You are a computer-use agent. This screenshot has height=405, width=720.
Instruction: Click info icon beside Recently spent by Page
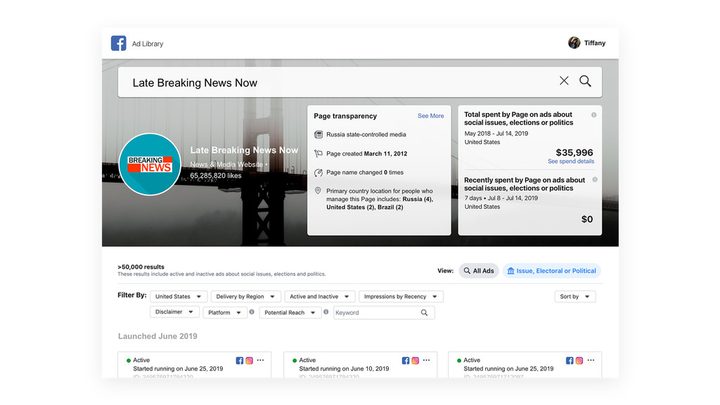[594, 179]
